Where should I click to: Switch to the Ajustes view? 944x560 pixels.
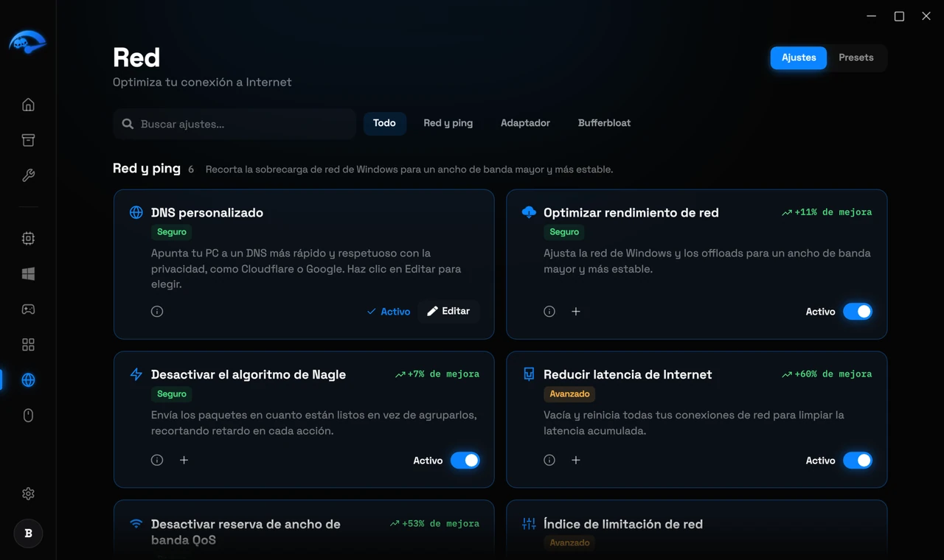coord(799,57)
